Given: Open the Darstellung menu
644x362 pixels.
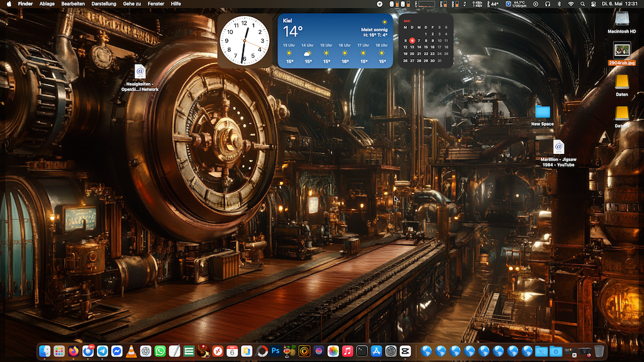Looking at the screenshot, I should [103, 4].
